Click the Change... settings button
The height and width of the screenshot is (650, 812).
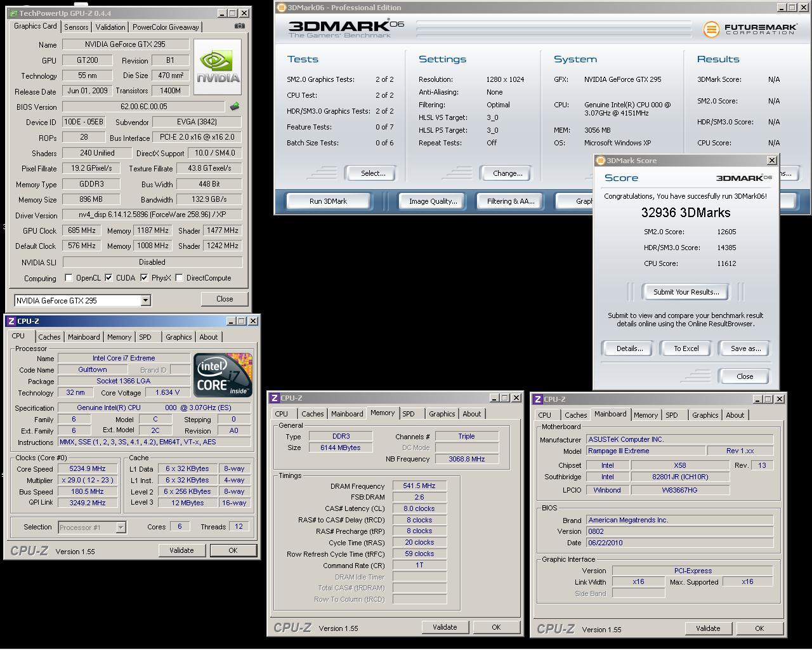(x=507, y=173)
